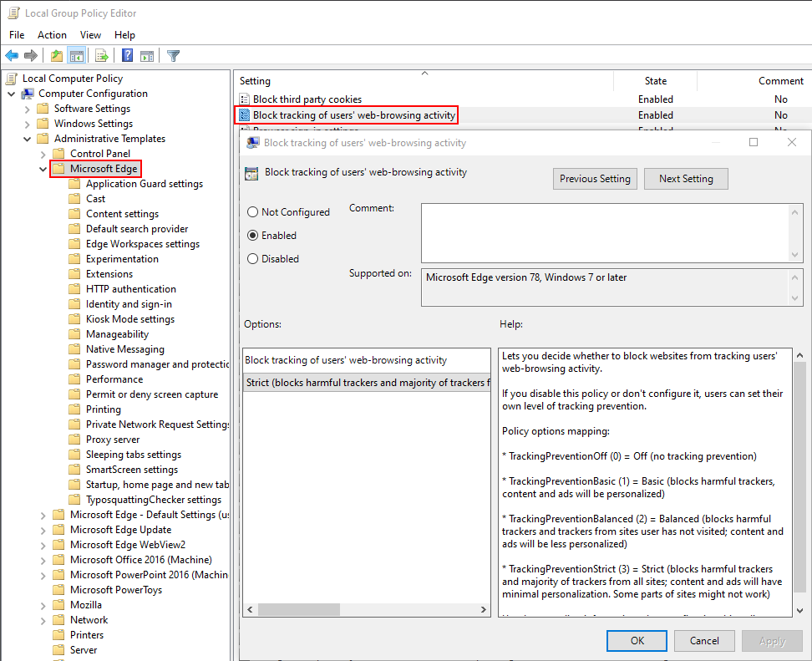Click the Cancel button
This screenshot has width=812, height=661.
[703, 641]
